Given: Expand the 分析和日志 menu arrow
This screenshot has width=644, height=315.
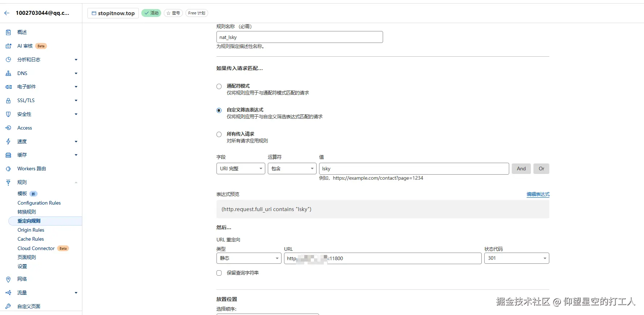Looking at the screenshot, I should click(x=76, y=60).
